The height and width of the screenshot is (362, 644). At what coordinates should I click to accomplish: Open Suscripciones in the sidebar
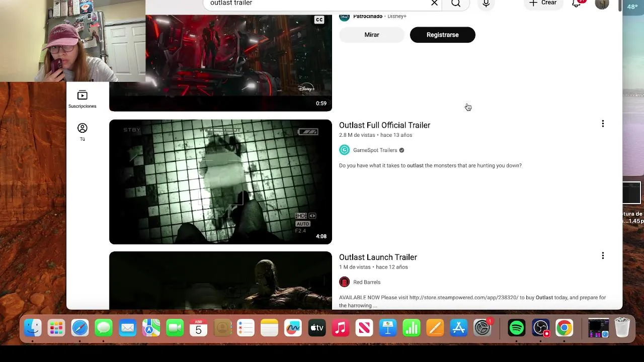83,99
